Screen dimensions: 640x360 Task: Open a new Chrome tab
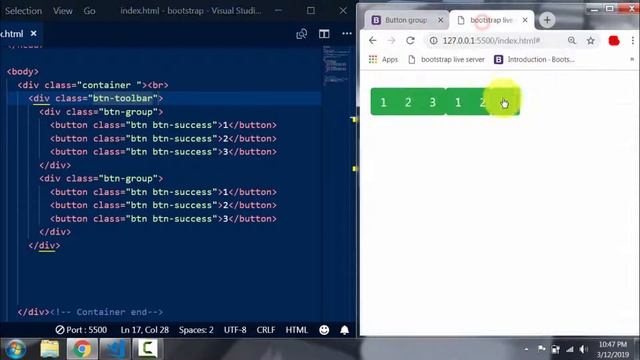(547, 20)
